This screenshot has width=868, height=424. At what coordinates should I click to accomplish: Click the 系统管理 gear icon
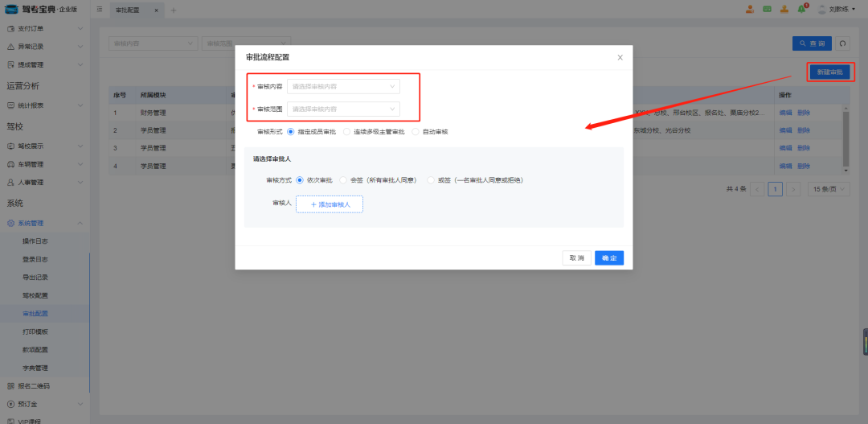[10, 224]
